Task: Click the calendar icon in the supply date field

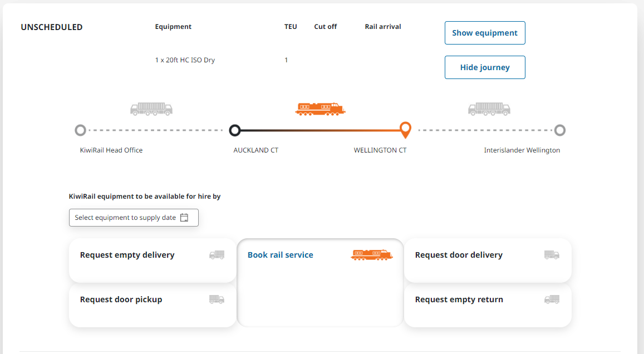Action: [x=184, y=218]
